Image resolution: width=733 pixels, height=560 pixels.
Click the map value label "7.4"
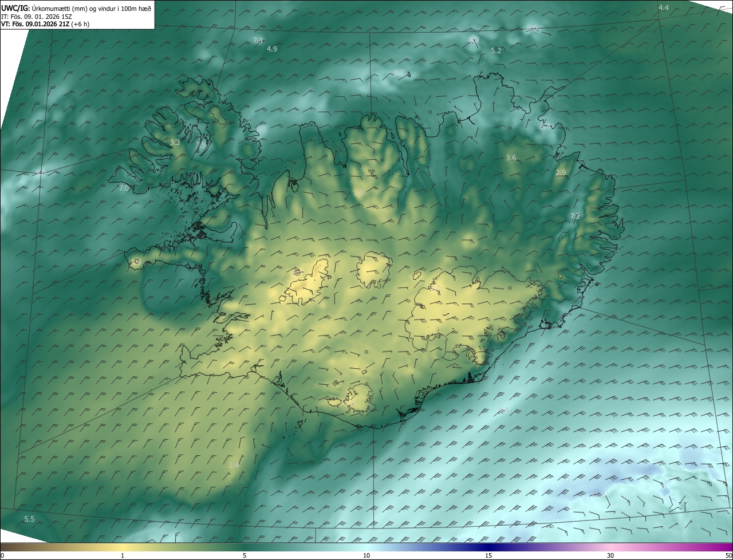click(258, 40)
